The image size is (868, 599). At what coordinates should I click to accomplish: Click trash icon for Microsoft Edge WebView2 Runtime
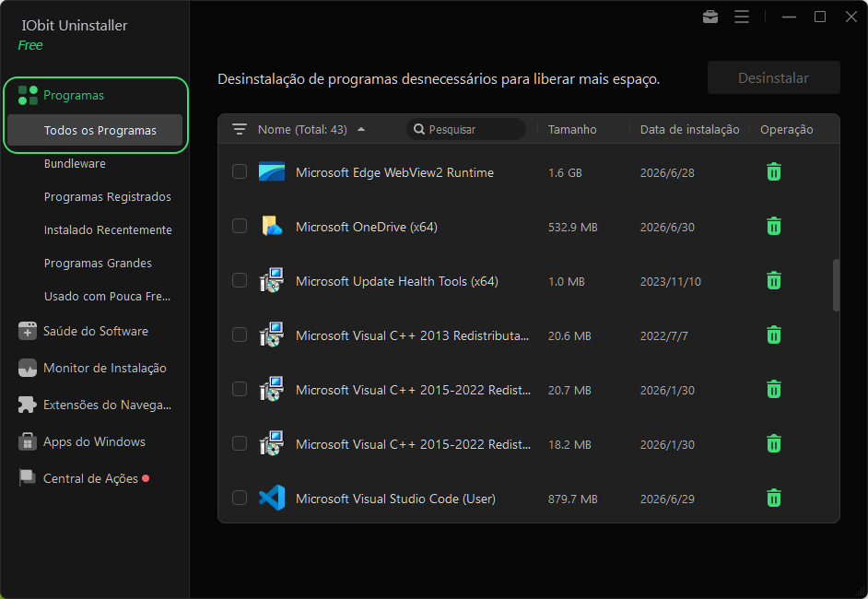tap(774, 172)
